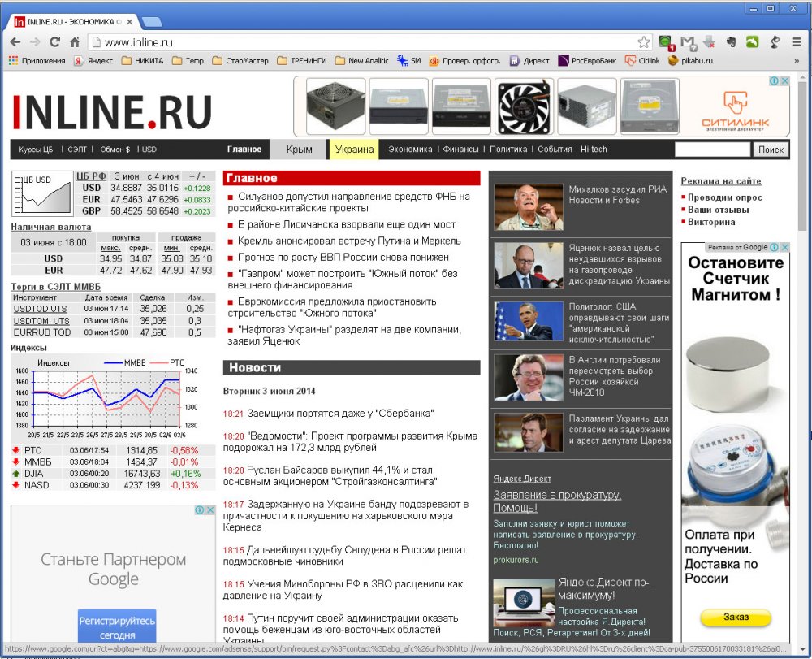
Task: Reload the page with refresh icon
Action: tap(55, 42)
